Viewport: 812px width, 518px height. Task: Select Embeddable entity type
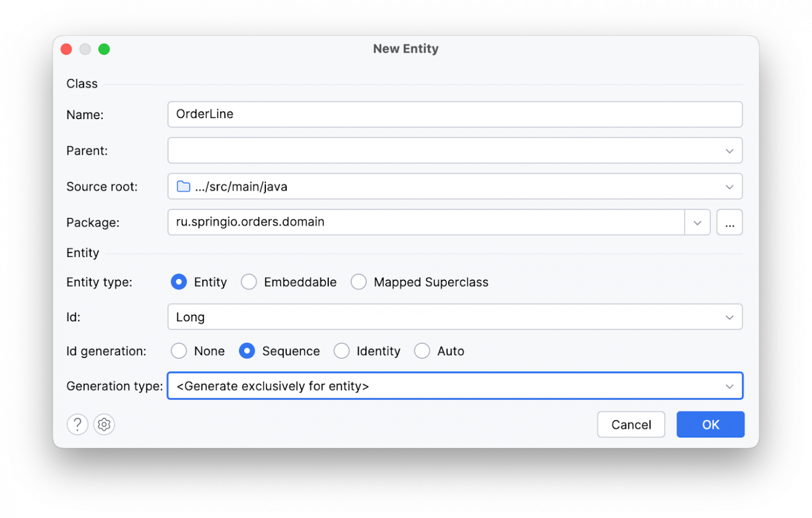[x=249, y=282]
